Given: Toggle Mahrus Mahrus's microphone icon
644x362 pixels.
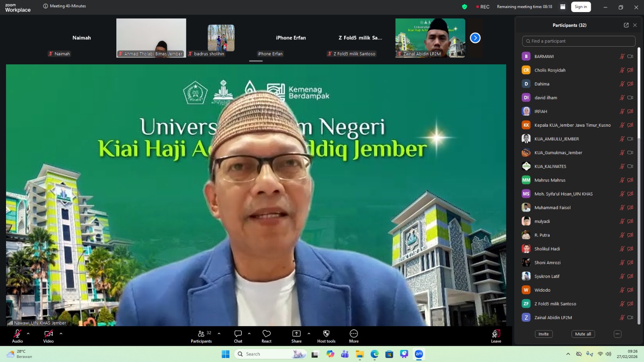Looking at the screenshot, I should [621, 180].
